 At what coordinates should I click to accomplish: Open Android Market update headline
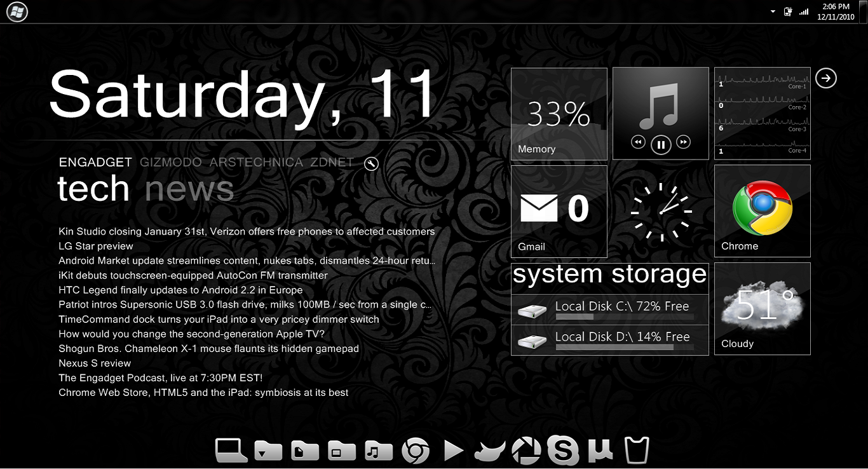(248, 261)
